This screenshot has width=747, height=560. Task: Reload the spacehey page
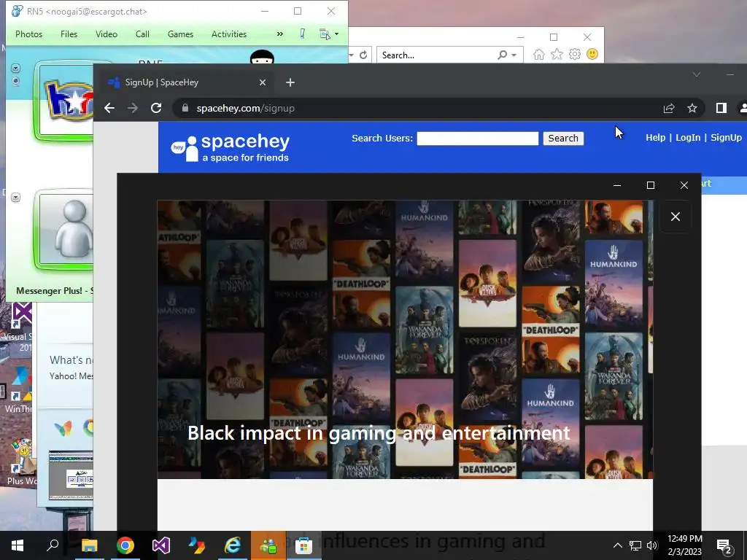pos(156,108)
